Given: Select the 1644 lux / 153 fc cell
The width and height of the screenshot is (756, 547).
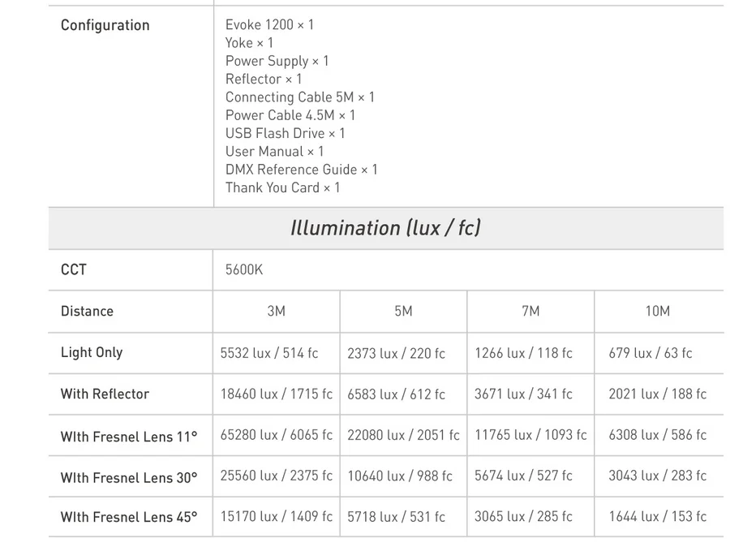Looking at the screenshot, I should tap(658, 517).
